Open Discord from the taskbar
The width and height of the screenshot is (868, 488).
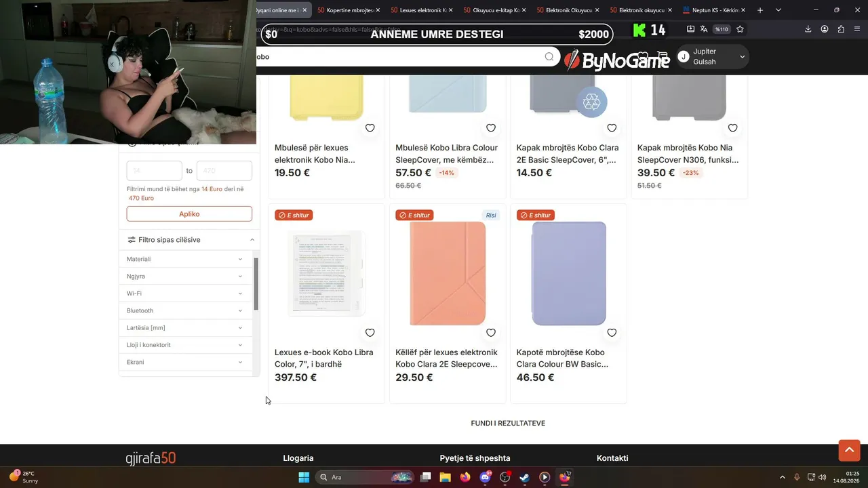click(x=485, y=477)
